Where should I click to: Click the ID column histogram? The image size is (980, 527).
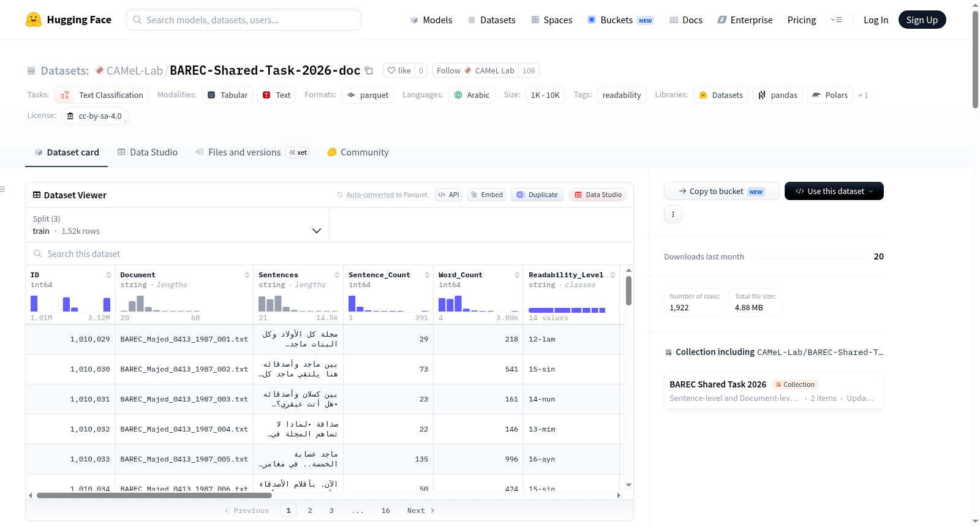click(x=70, y=304)
